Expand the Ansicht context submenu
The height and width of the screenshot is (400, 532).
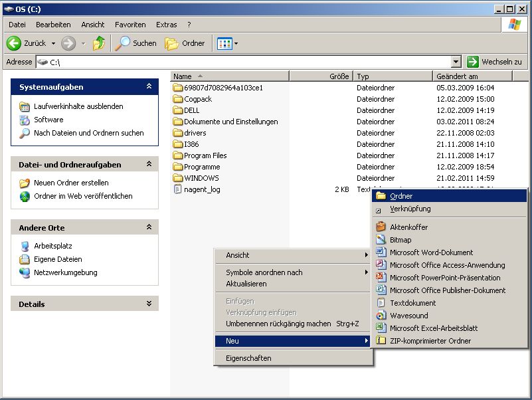tap(293, 255)
